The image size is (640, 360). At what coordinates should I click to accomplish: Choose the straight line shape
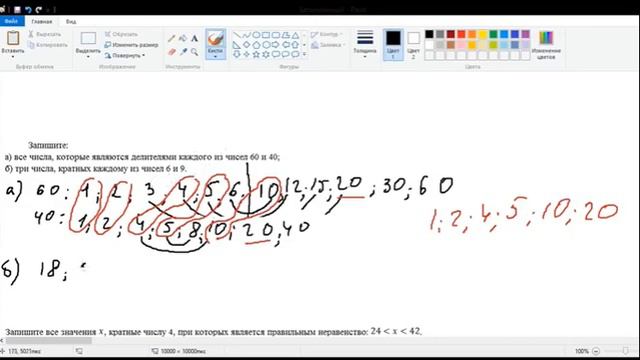237,36
